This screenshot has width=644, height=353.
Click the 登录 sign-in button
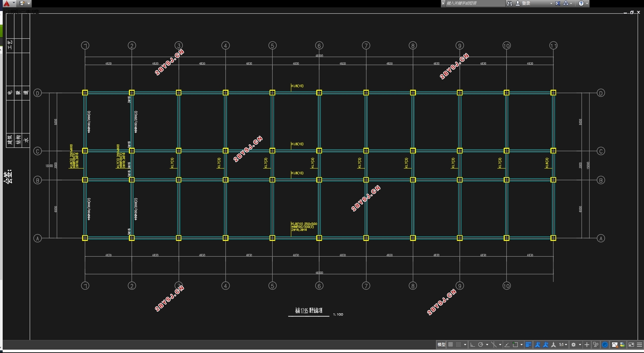pos(523,3)
